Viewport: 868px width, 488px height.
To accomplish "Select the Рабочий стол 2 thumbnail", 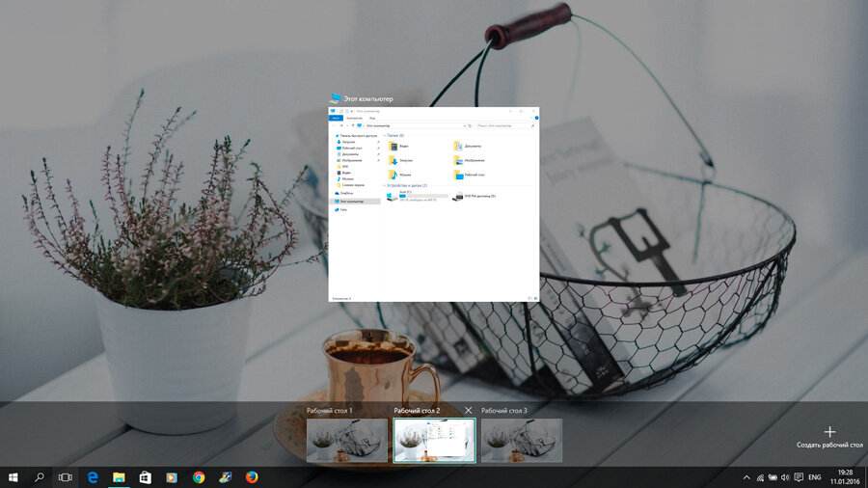I will point(434,441).
